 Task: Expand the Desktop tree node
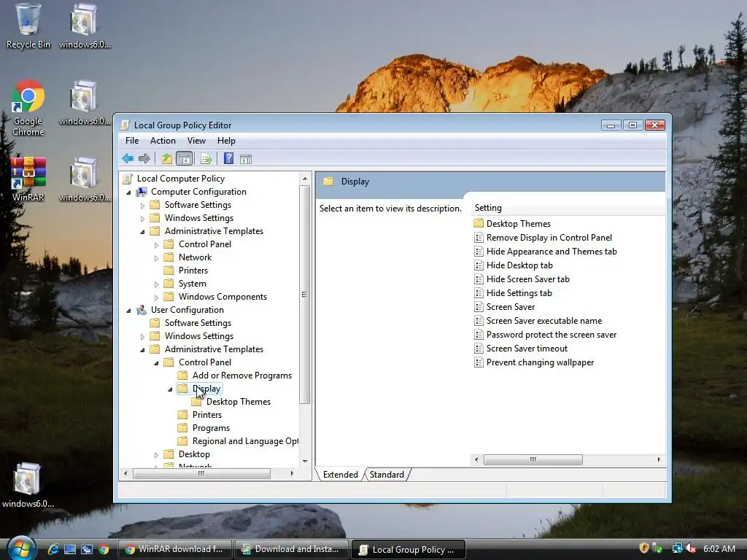click(156, 455)
